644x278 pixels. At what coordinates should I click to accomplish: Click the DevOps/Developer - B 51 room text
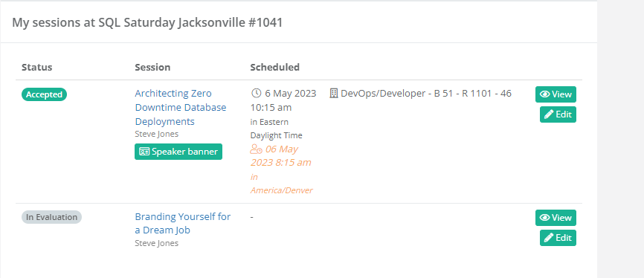coord(426,93)
